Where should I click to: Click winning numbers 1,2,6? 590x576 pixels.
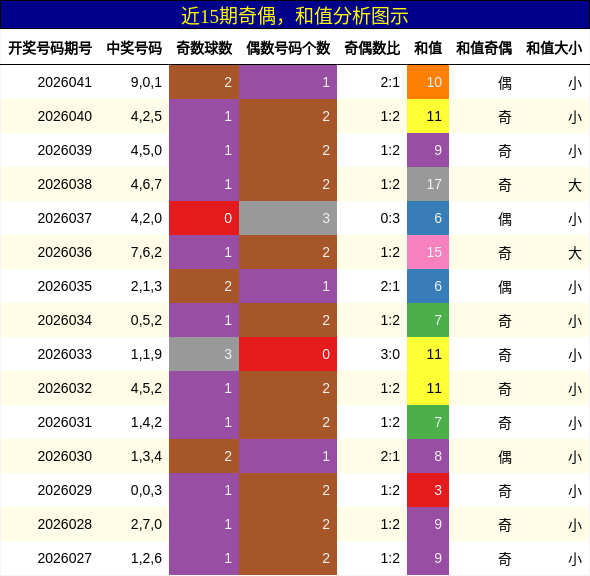[x=146, y=558]
